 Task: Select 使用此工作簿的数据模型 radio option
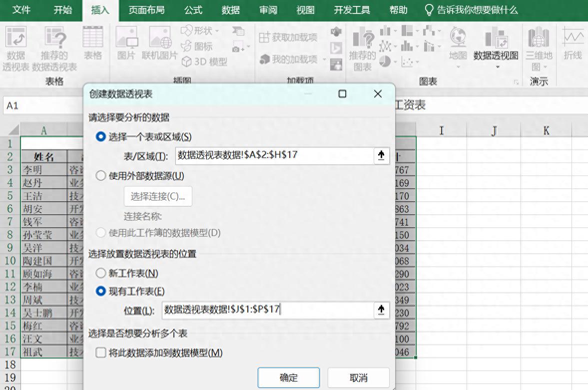point(100,232)
